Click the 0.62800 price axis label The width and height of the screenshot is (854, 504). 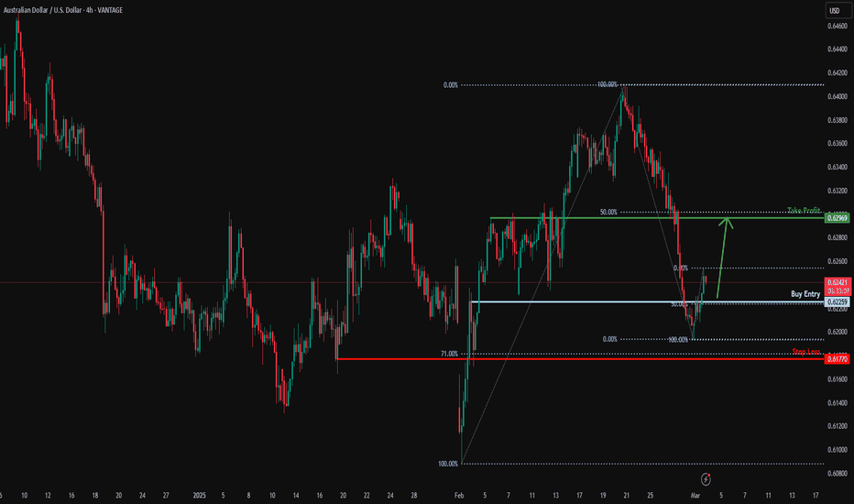pyautogui.click(x=838, y=237)
